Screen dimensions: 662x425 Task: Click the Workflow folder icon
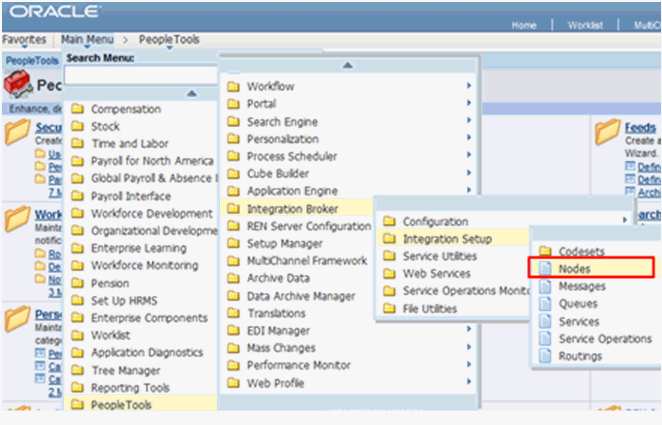233,87
